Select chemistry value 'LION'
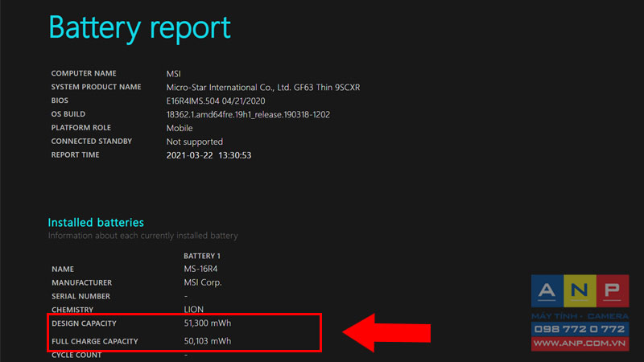 [x=194, y=310]
